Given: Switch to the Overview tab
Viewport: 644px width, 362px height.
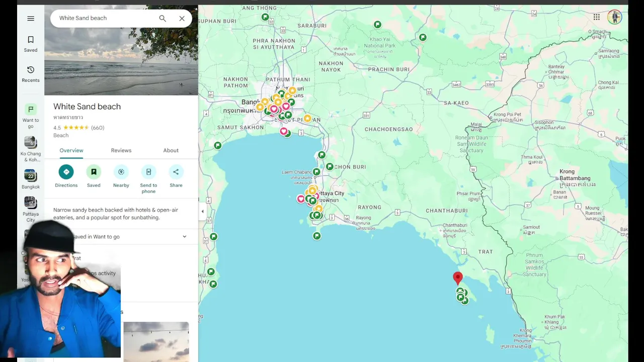Looking at the screenshot, I should (71, 150).
